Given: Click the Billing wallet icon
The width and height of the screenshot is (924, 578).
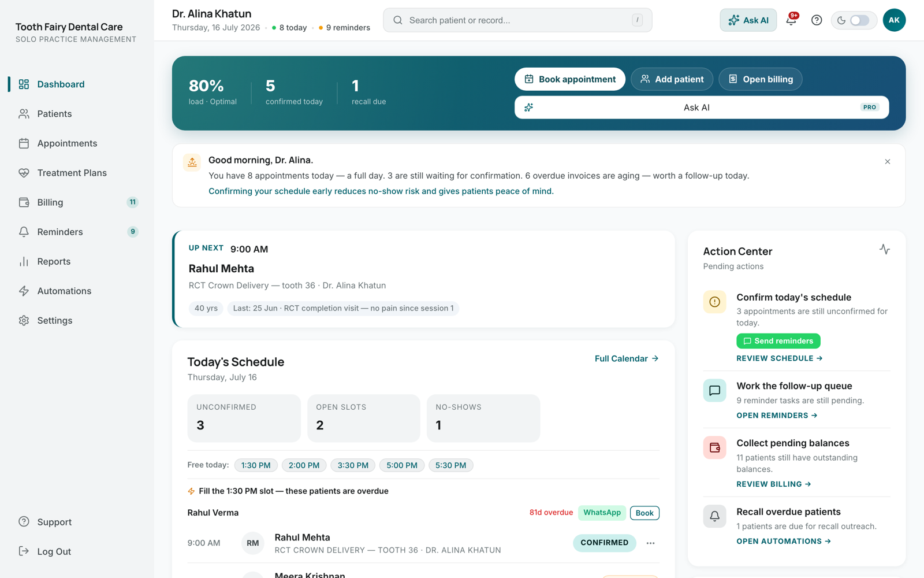Looking at the screenshot, I should 24,202.
